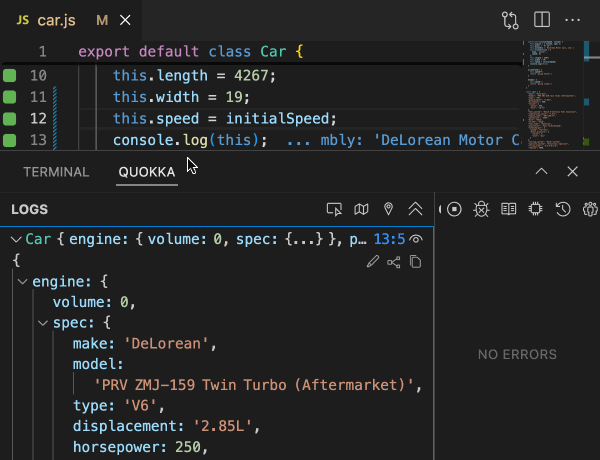Click the minimap on the editor's right side

click(553, 95)
